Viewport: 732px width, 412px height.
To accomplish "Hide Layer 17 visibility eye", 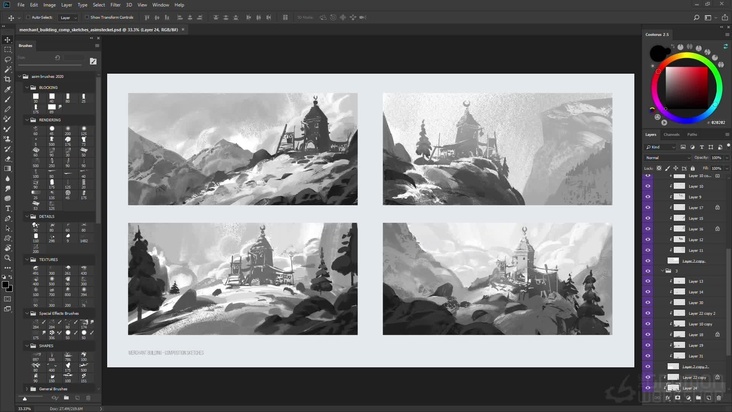I will (648, 208).
